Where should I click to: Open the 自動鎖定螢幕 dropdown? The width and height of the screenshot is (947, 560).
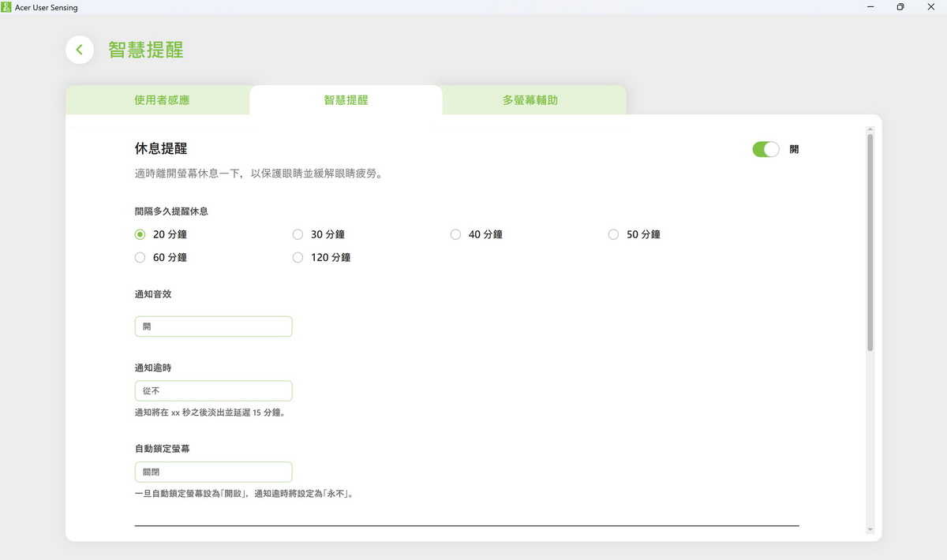click(x=213, y=472)
